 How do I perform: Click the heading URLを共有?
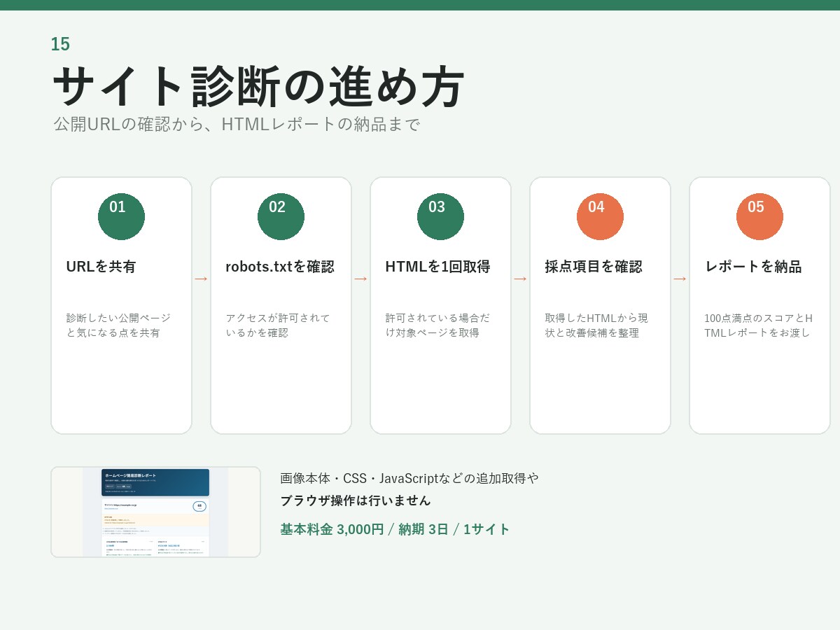point(101,267)
